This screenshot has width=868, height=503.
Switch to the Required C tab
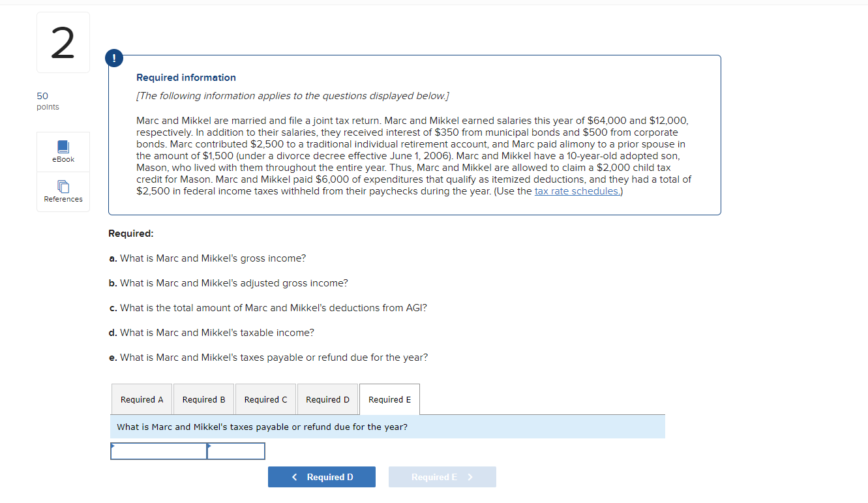(265, 399)
